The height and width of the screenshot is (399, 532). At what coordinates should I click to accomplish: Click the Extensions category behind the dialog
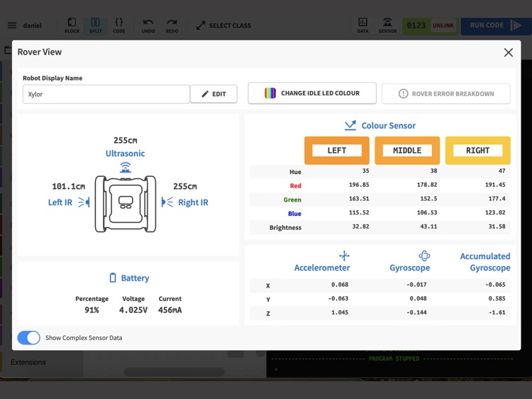28,362
